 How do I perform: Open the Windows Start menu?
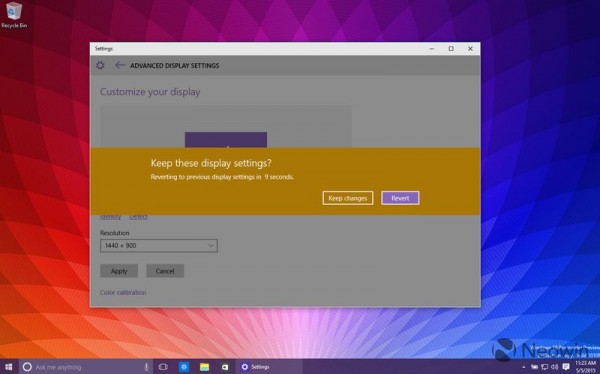(9, 367)
